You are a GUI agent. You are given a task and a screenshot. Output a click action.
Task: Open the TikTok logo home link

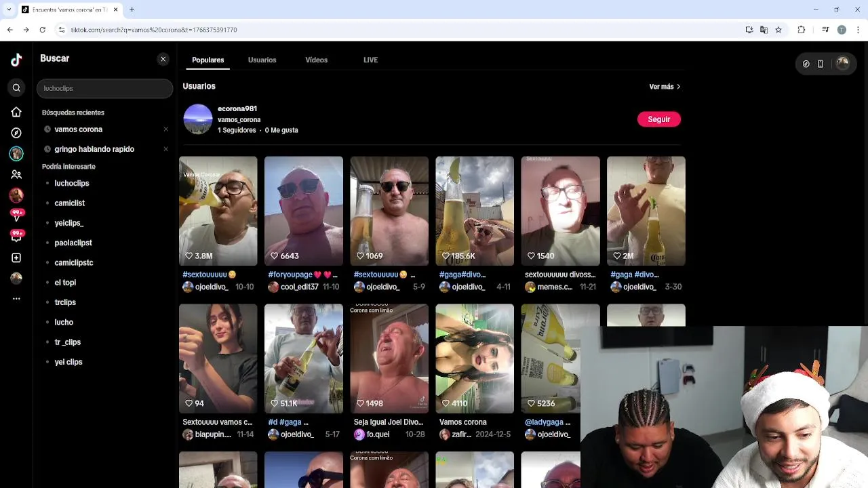[x=16, y=60]
